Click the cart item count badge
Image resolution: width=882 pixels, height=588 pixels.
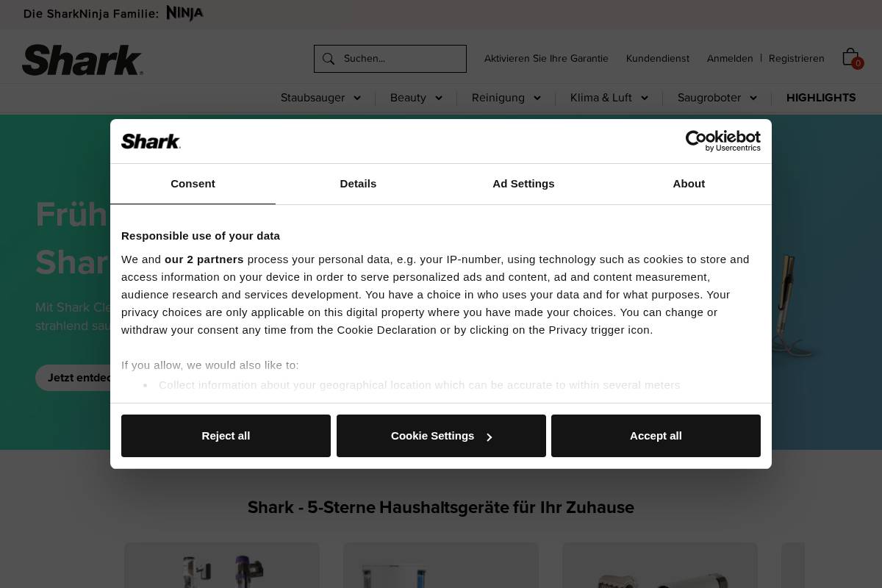pos(858,63)
